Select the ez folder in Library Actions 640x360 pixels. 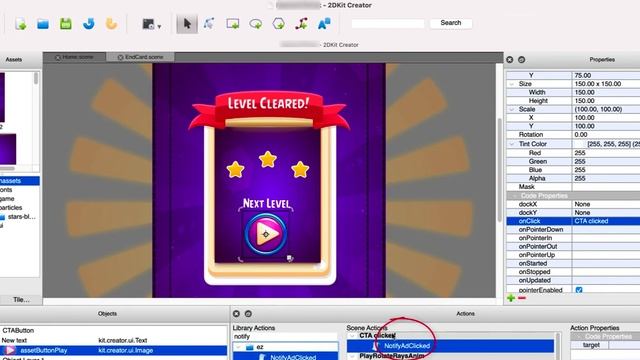coord(260,347)
